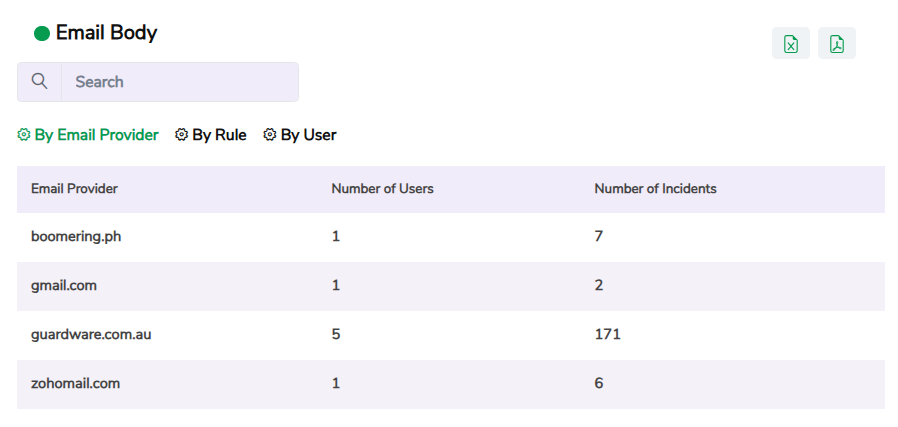
Task: Focus the Search text field
Action: pyautogui.click(x=180, y=82)
